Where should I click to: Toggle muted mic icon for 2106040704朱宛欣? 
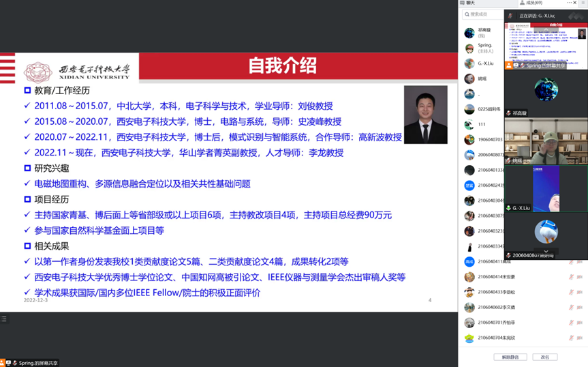tap(572, 338)
